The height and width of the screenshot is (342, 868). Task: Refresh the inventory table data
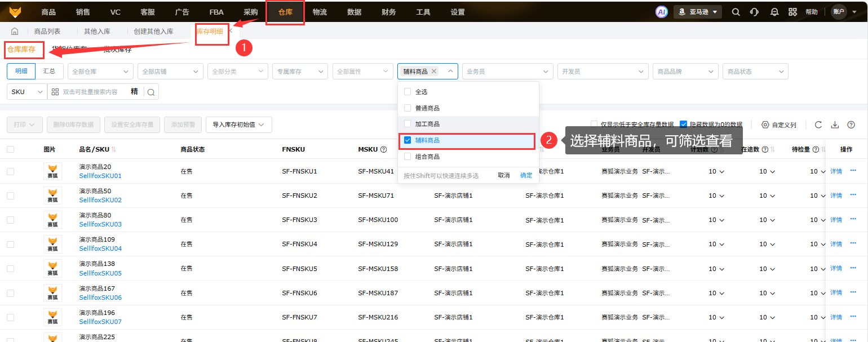[x=818, y=125]
